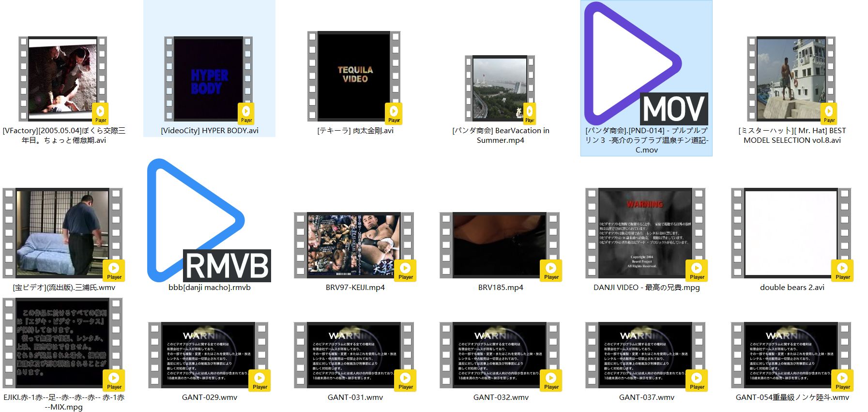This screenshot has width=868, height=412.
Task: Click the VFactory 2005.05.04 avi thumbnail
Action: pos(63,78)
